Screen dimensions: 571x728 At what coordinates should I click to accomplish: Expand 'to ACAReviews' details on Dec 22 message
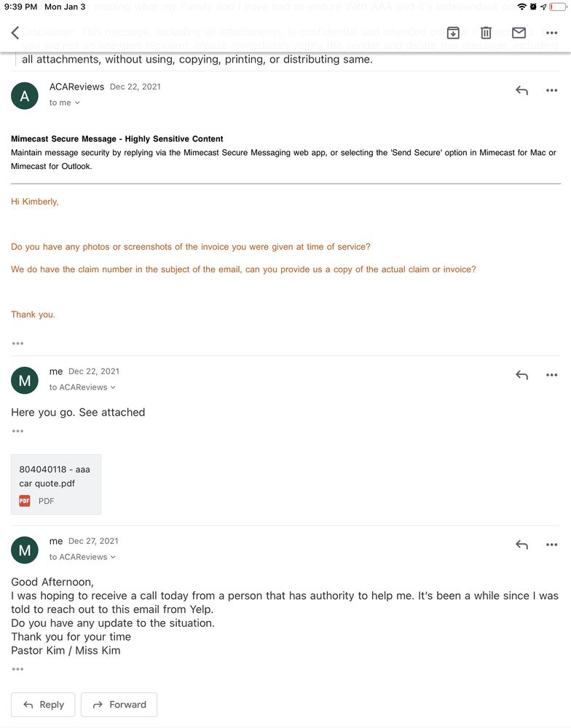pyautogui.click(x=83, y=387)
